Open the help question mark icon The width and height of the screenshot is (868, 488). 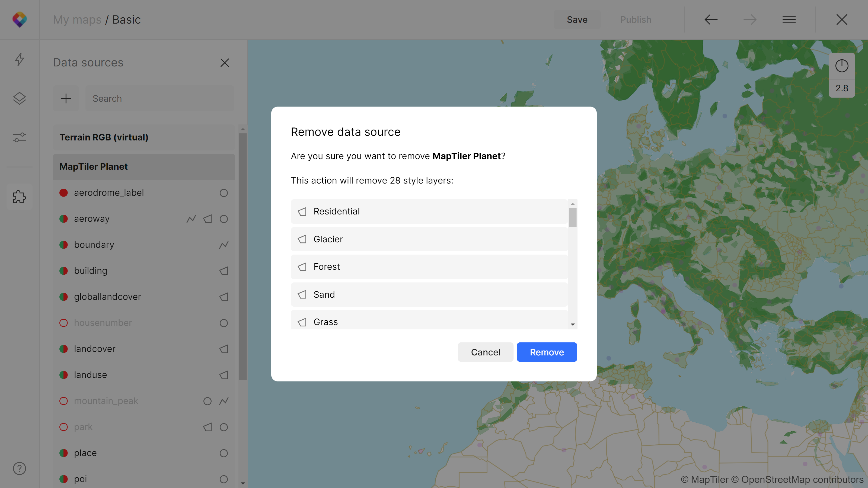pyautogui.click(x=20, y=468)
